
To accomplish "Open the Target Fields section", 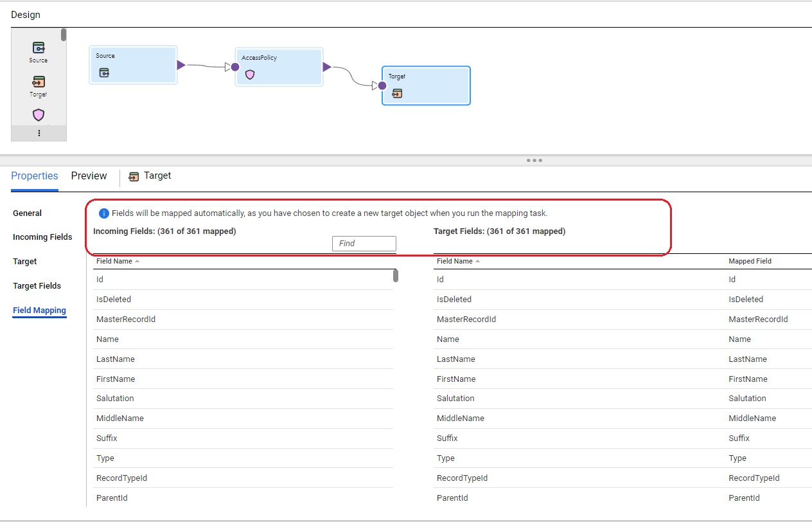I will pyautogui.click(x=37, y=286).
